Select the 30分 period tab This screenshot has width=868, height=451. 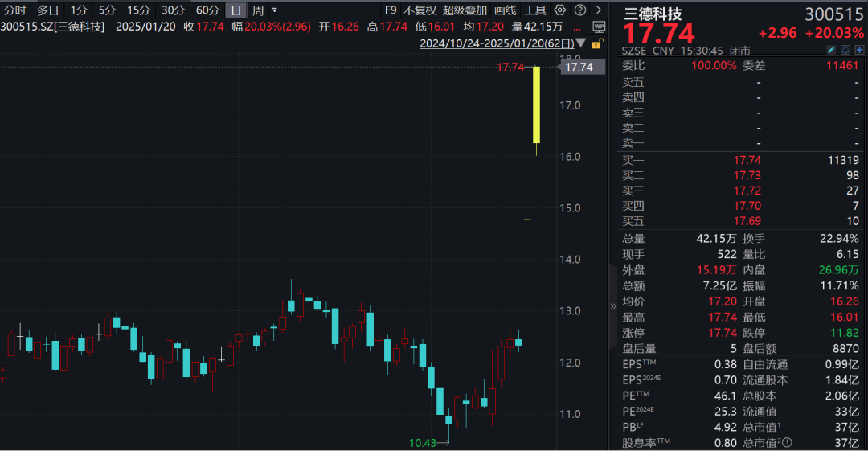(x=174, y=10)
